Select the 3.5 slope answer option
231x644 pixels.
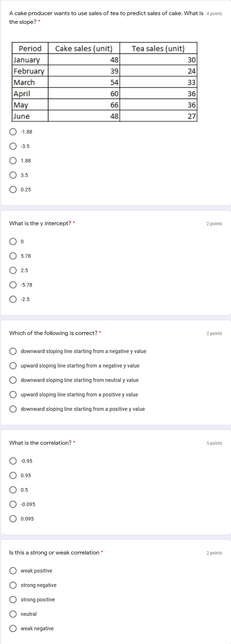[13, 175]
